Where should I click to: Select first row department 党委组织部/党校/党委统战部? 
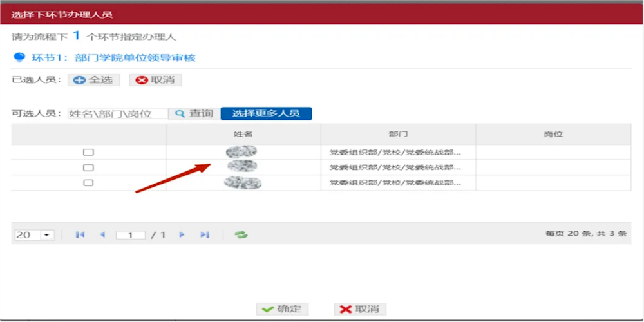point(395,153)
